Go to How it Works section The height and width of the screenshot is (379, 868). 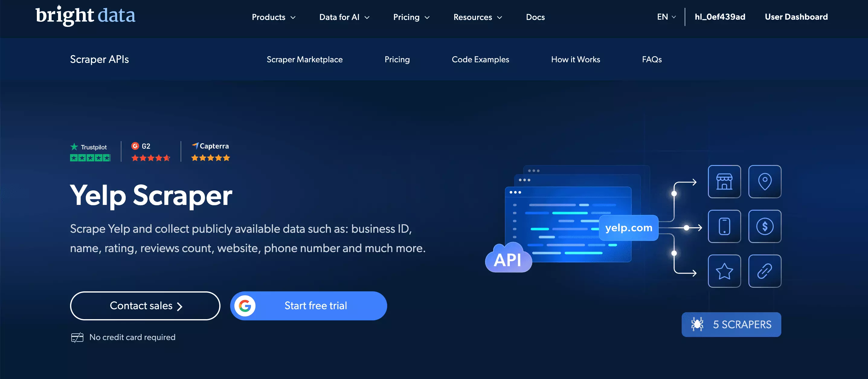pos(576,59)
